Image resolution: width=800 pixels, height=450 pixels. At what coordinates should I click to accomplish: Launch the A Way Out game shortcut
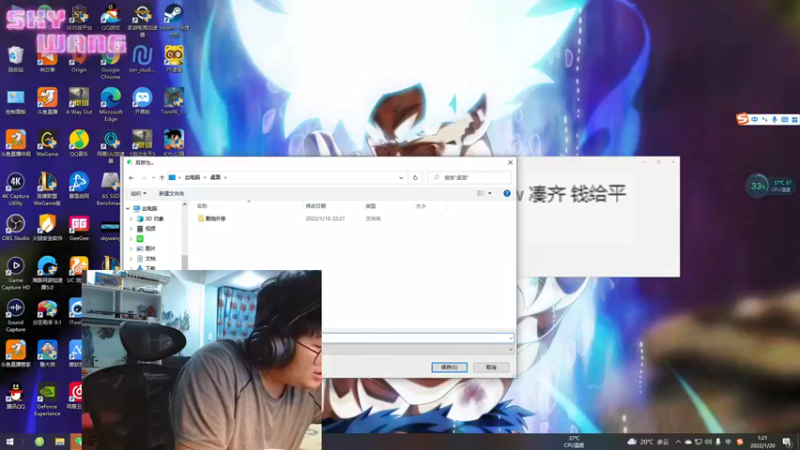79,101
